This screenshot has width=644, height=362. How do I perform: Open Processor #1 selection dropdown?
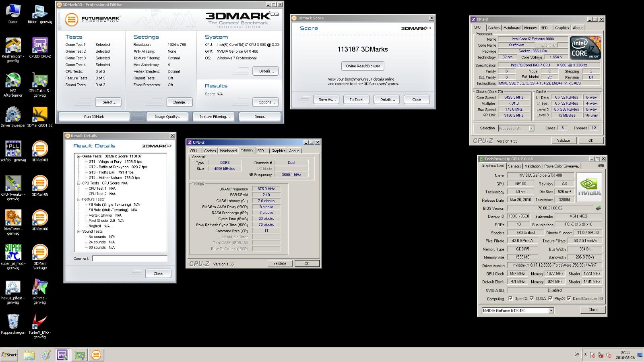(531, 128)
